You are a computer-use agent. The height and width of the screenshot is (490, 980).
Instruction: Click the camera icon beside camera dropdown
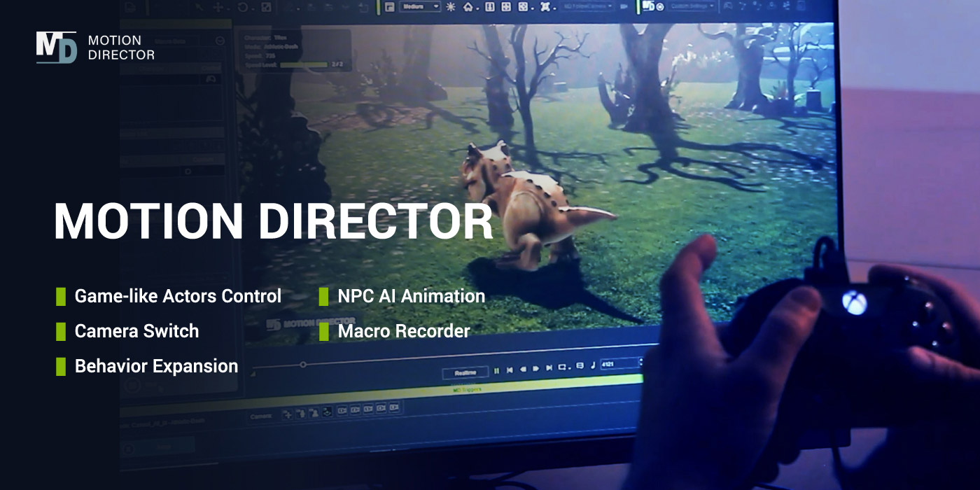click(x=623, y=6)
